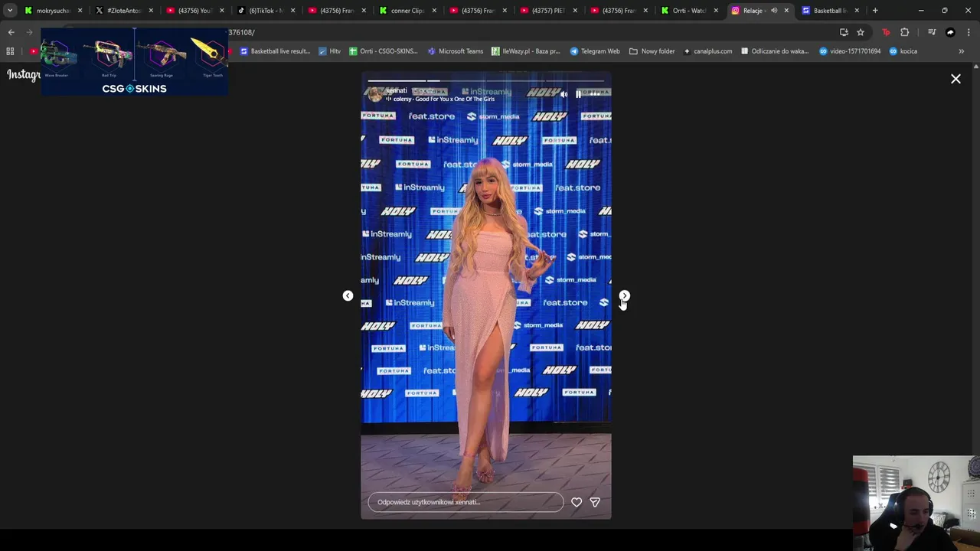Pause the story playback
980x551 pixels.
click(x=579, y=94)
